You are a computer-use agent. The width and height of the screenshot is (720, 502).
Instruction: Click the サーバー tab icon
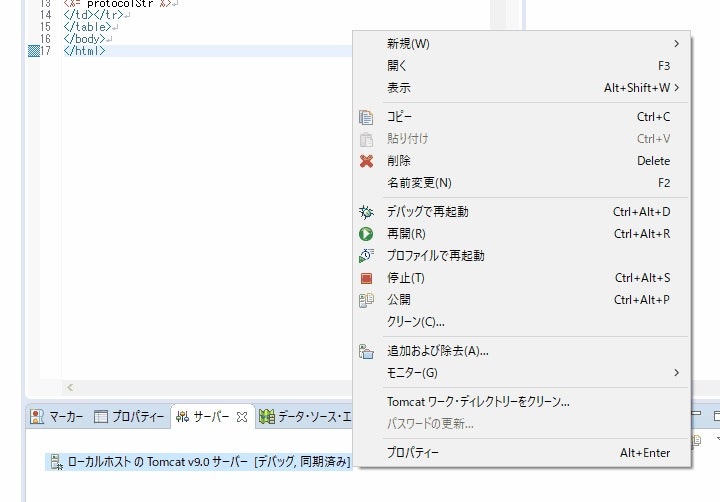coord(182,417)
